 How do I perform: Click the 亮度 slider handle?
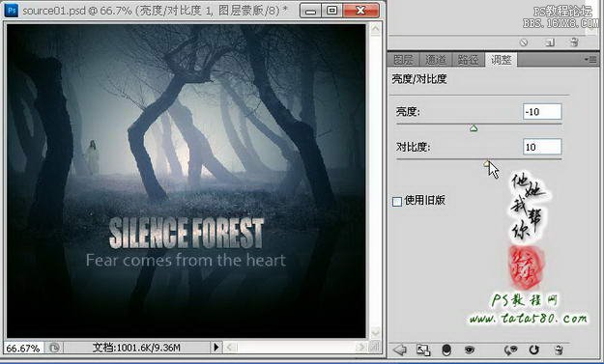[474, 128]
